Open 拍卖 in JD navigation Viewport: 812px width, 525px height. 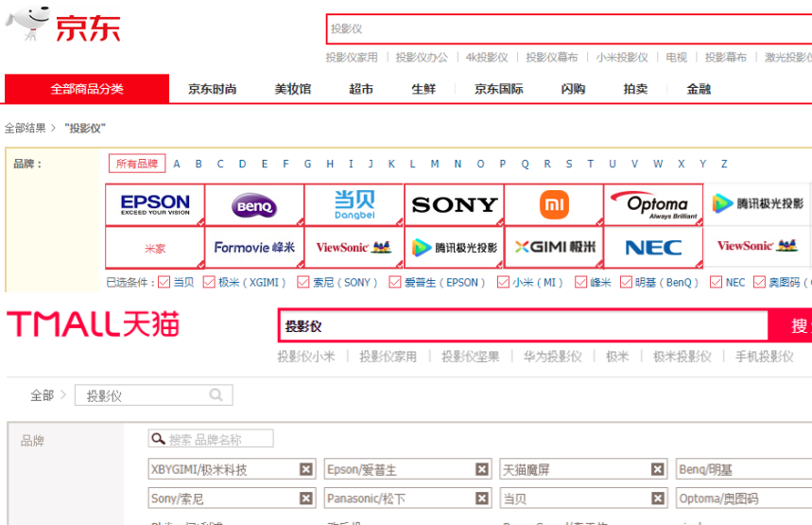635,89
